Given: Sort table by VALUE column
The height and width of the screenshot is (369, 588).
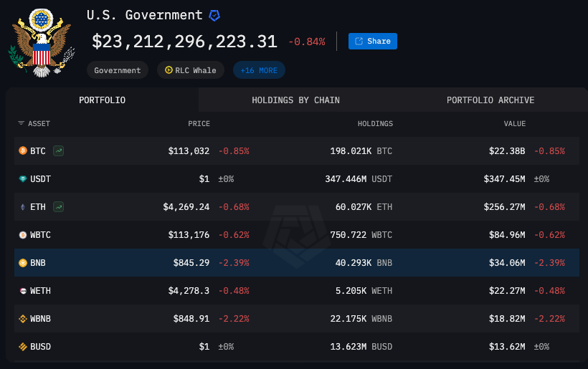Looking at the screenshot, I should coord(514,124).
